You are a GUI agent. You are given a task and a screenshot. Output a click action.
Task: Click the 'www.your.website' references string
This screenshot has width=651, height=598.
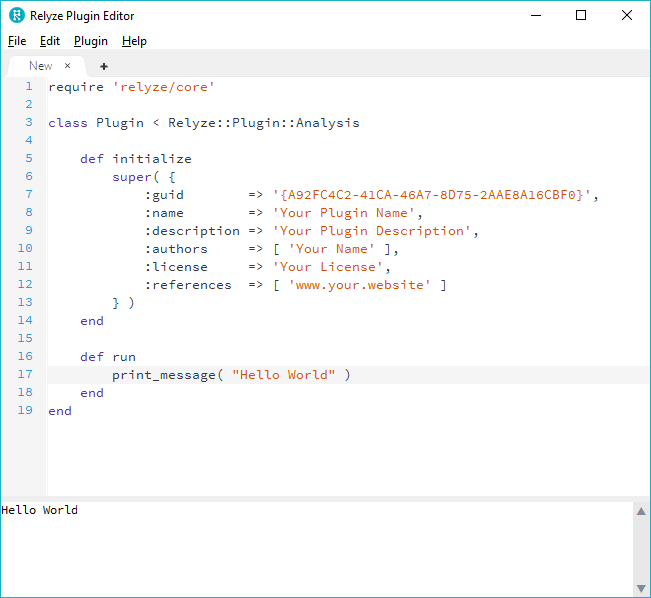pos(360,285)
